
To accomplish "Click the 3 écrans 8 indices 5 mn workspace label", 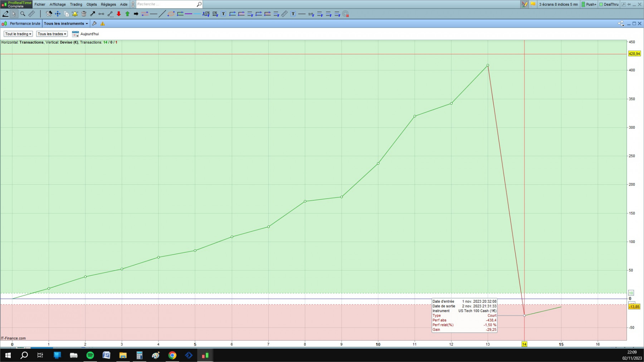I will [558, 4].
